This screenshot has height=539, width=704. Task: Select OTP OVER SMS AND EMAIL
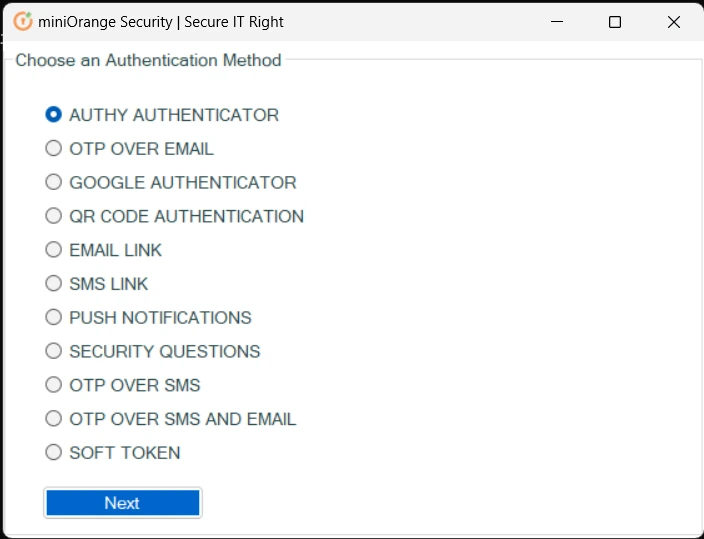pos(53,418)
